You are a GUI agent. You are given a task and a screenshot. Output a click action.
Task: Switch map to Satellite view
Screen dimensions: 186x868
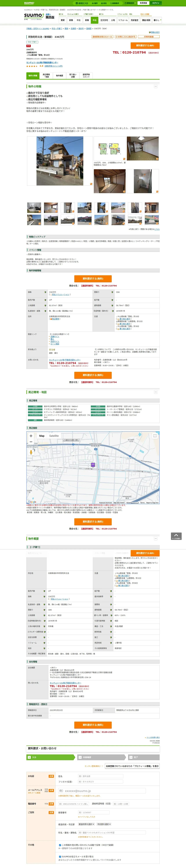54,436
